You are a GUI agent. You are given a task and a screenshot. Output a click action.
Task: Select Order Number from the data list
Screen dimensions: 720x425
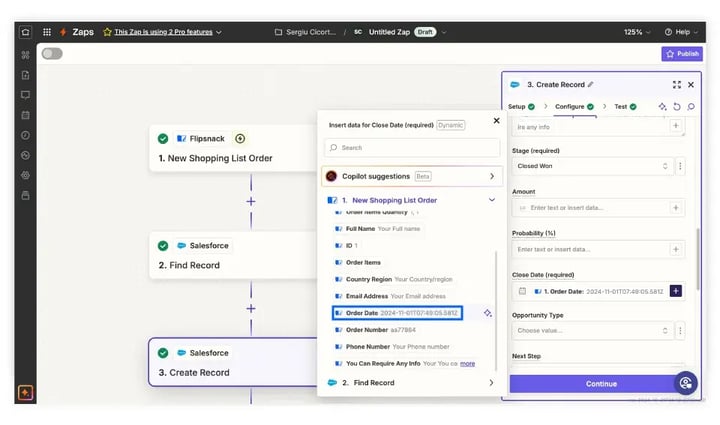pos(375,330)
